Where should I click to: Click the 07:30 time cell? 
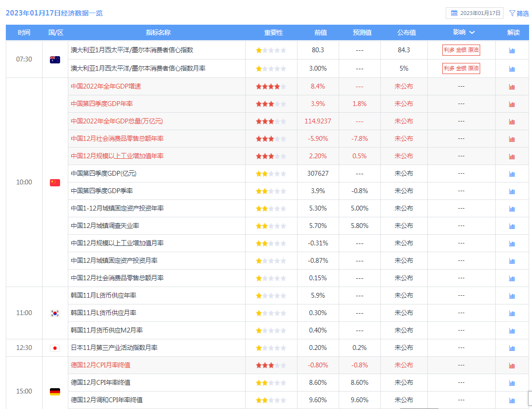coord(24,60)
